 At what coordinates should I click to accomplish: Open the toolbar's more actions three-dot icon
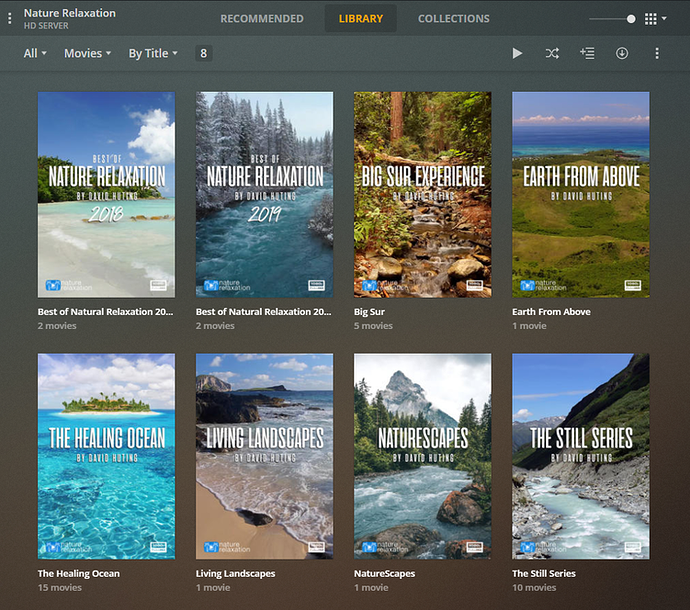coord(657,53)
